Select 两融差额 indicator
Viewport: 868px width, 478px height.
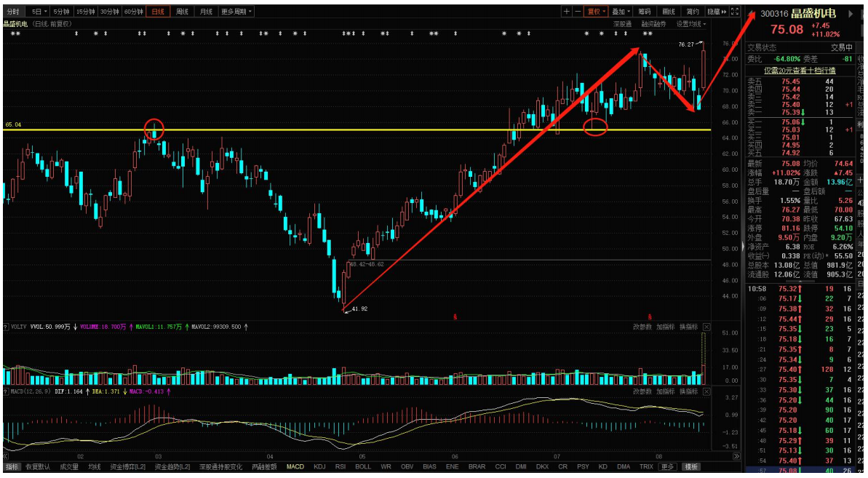[264, 467]
